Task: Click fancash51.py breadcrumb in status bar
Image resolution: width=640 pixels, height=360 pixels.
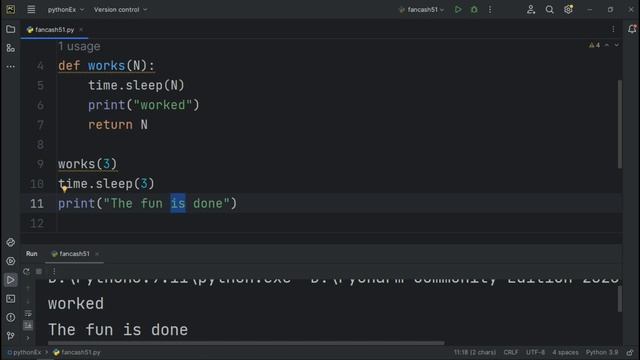Action: click(77, 352)
